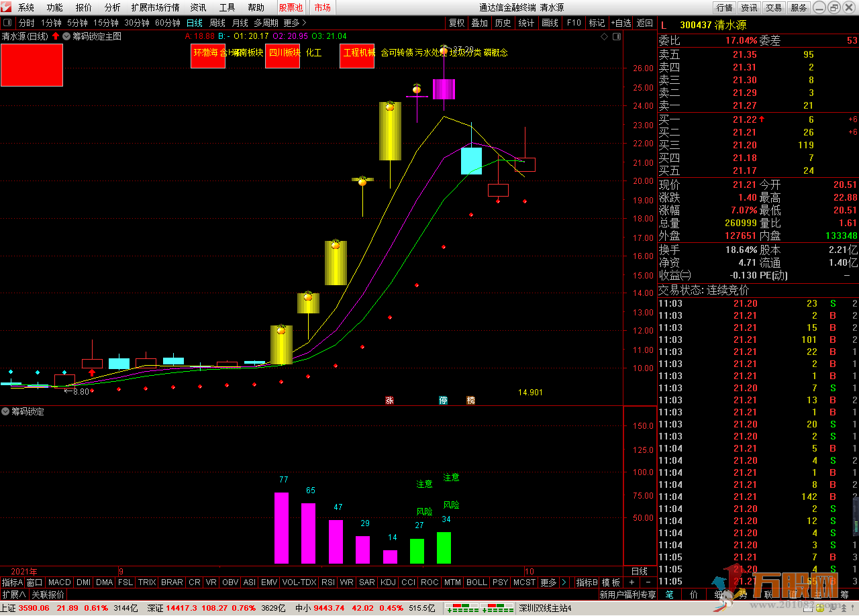The width and height of the screenshot is (859, 616).
Task: Open the 资讯 menu
Action: pos(198,8)
